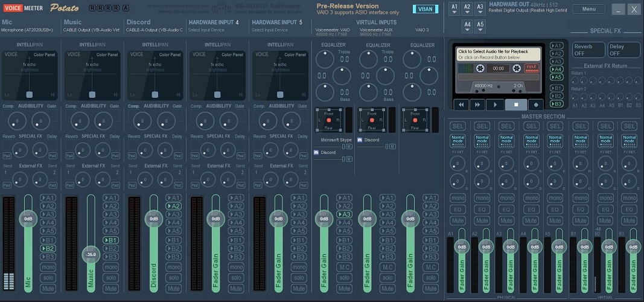Toggle recorder A4 output button
Screen dimensions: 644x302
coord(556,69)
